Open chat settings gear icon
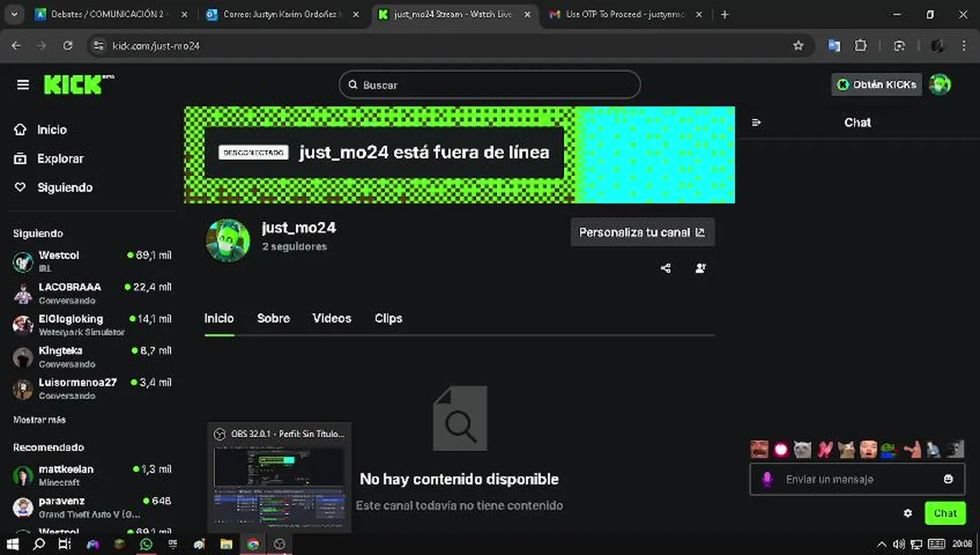 tap(908, 513)
